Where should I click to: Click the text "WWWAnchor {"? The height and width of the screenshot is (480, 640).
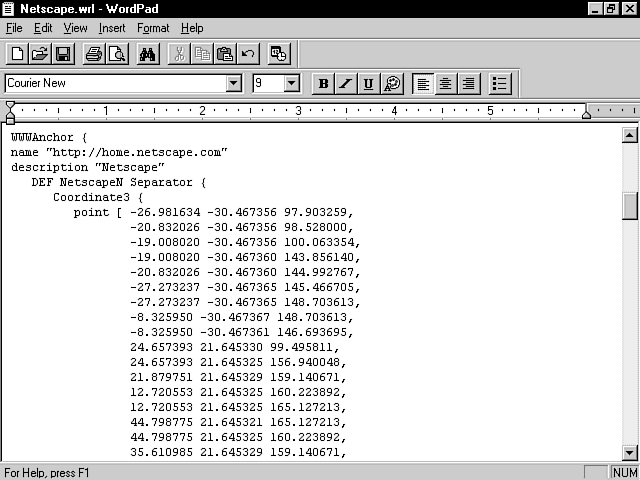point(49,138)
